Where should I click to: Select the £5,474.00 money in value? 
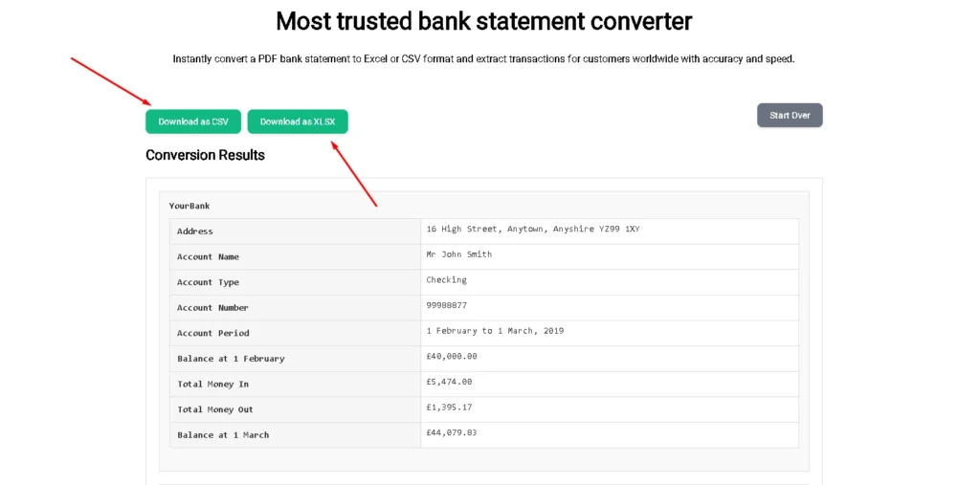[x=449, y=382]
